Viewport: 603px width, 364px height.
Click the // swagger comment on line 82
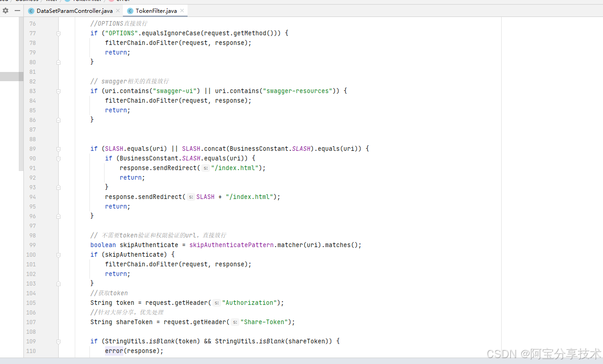pos(130,82)
